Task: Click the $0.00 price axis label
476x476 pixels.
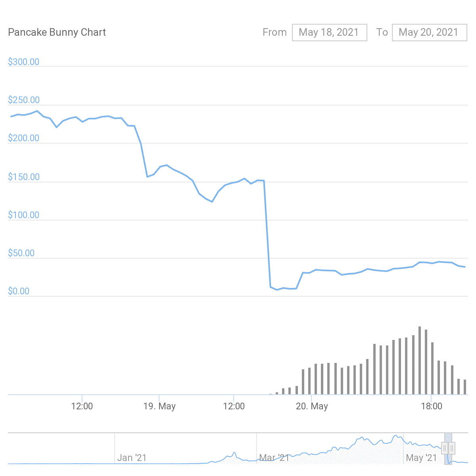Action: pyautogui.click(x=19, y=291)
